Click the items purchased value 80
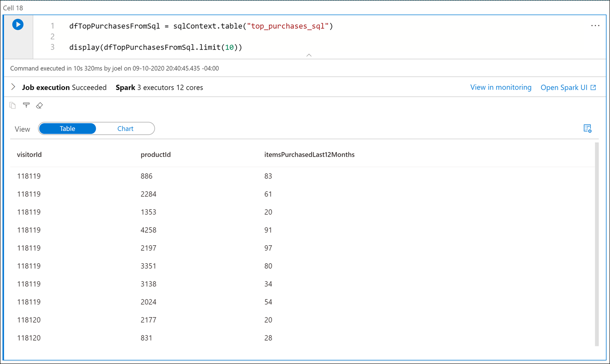The width and height of the screenshot is (610, 364). [x=268, y=266]
